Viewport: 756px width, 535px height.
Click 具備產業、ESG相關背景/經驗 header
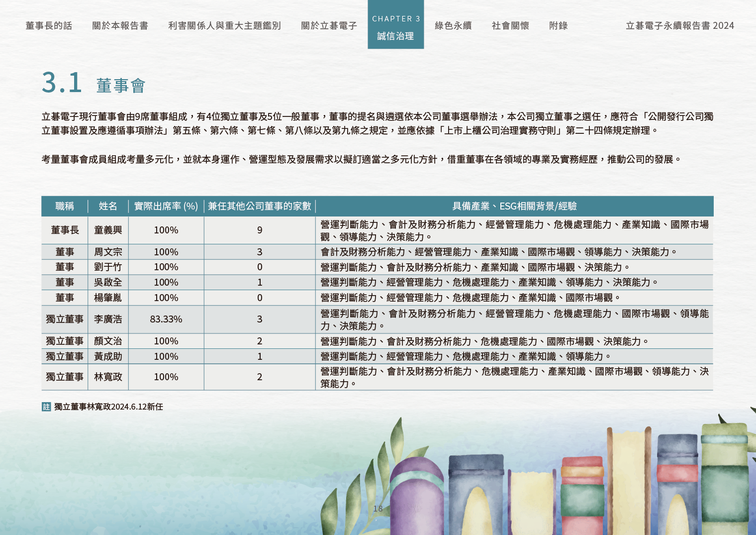[514, 206]
